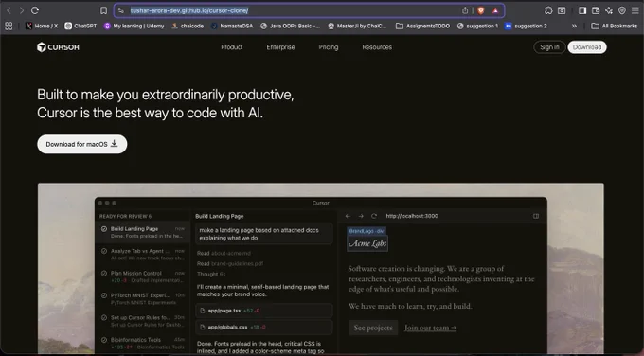Click the forward arrow in the demo preview
Image resolution: width=644 pixels, height=356 pixels.
[x=361, y=216]
